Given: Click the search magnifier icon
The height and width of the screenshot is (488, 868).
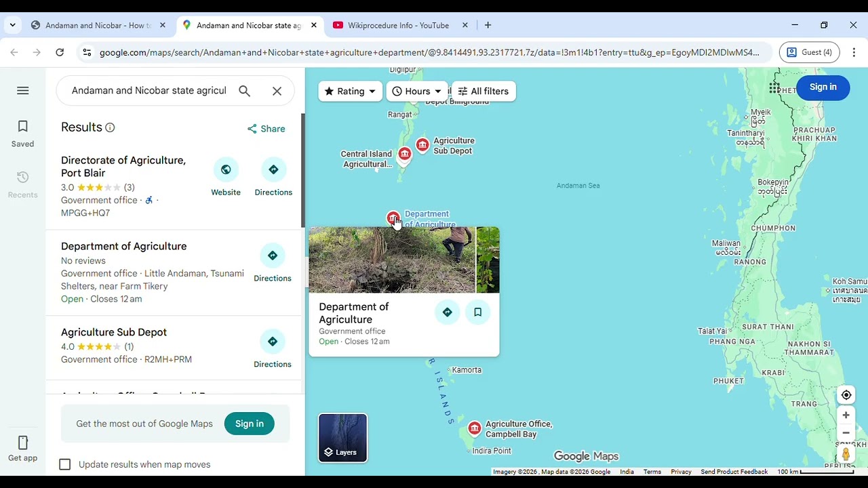Looking at the screenshot, I should pos(245,91).
